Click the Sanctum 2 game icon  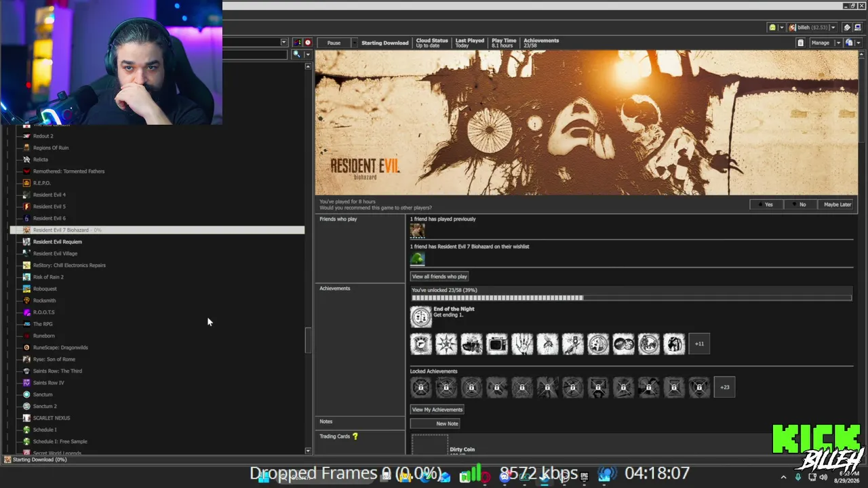(26, 406)
